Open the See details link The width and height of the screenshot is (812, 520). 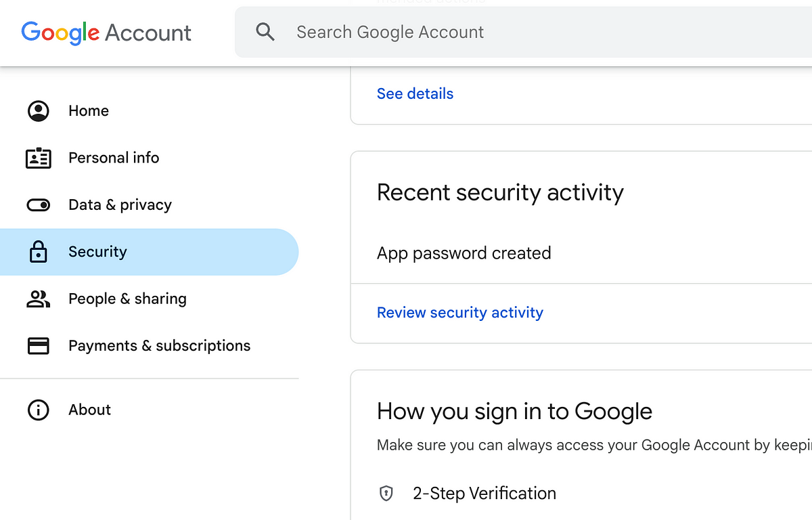[415, 93]
